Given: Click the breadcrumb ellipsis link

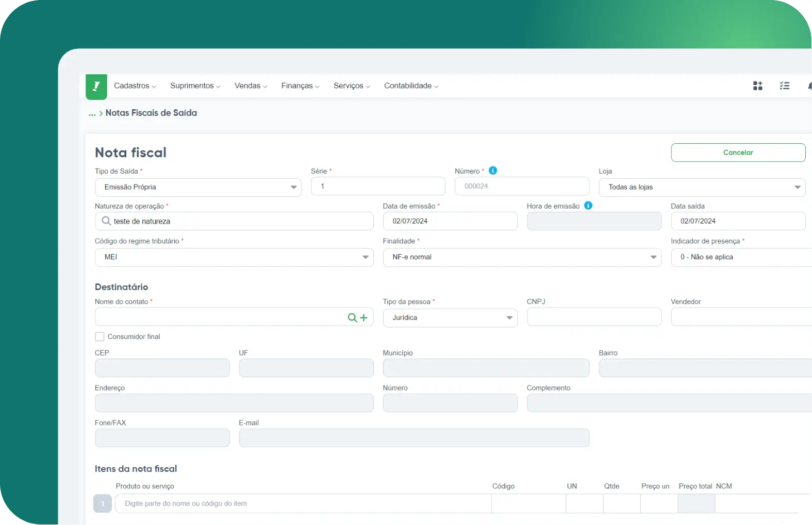Looking at the screenshot, I should (x=92, y=113).
